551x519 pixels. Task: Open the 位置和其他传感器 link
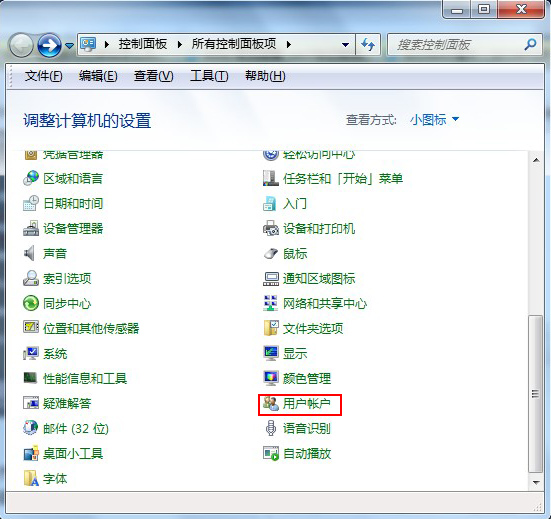tap(91, 329)
